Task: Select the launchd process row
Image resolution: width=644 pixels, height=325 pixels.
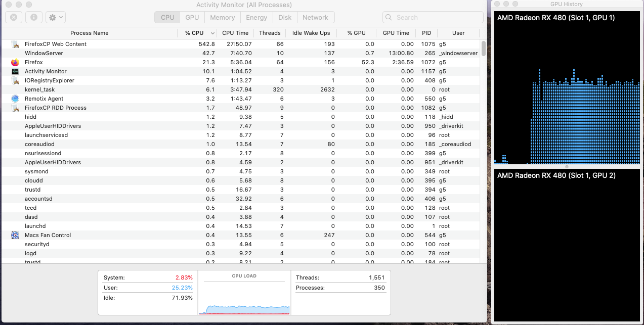Action: 241,226
